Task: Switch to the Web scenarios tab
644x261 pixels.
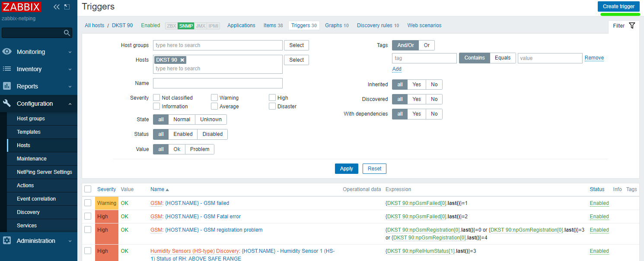Action: [424, 25]
